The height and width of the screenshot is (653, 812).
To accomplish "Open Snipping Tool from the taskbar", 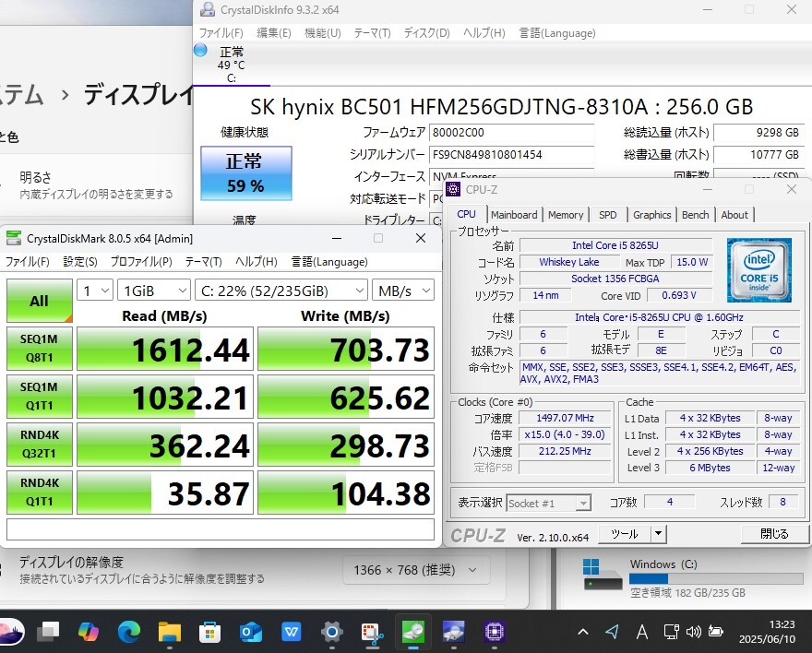I will click(x=373, y=631).
